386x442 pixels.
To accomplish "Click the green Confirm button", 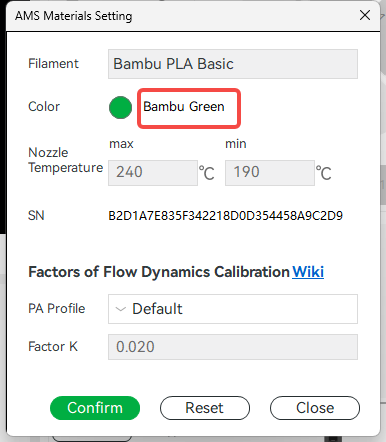I will tap(95, 408).
